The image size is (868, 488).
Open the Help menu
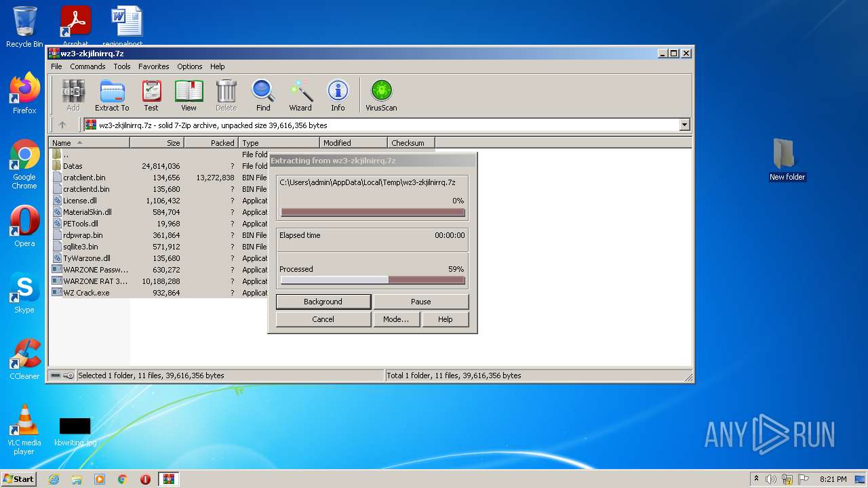[x=218, y=66]
